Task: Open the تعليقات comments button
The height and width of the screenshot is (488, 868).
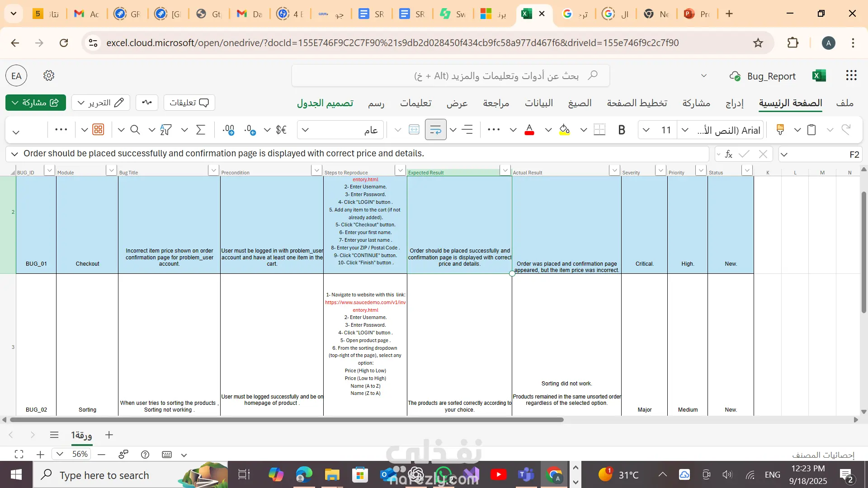Action: pos(189,103)
